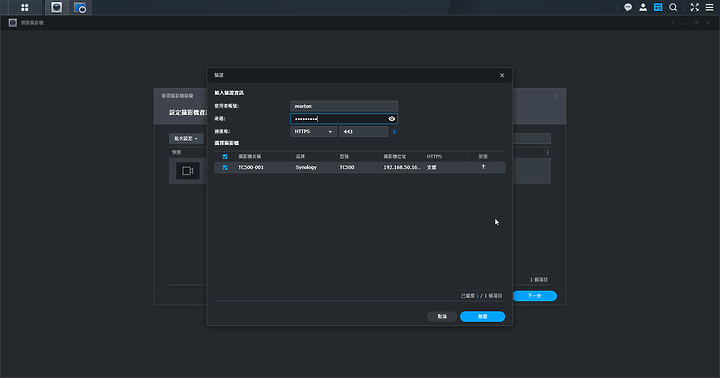Open the user account icon
Screen dimensions: 720x378
point(643,7)
